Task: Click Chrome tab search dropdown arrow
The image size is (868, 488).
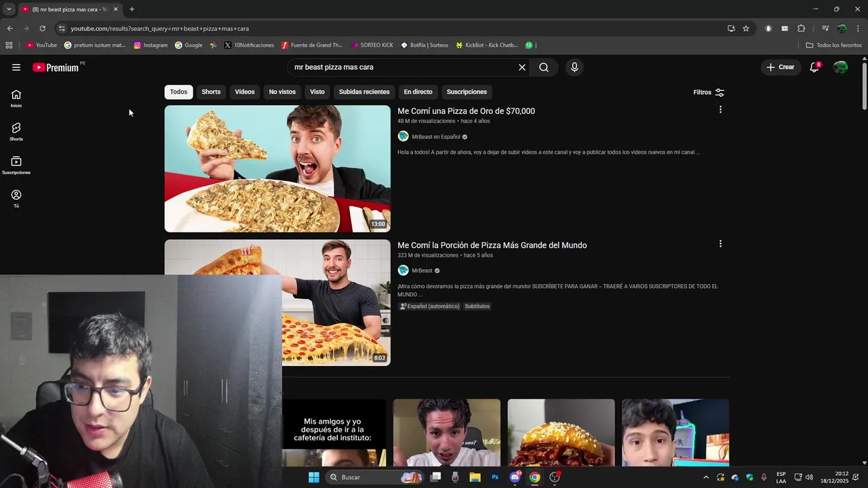Action: point(9,9)
